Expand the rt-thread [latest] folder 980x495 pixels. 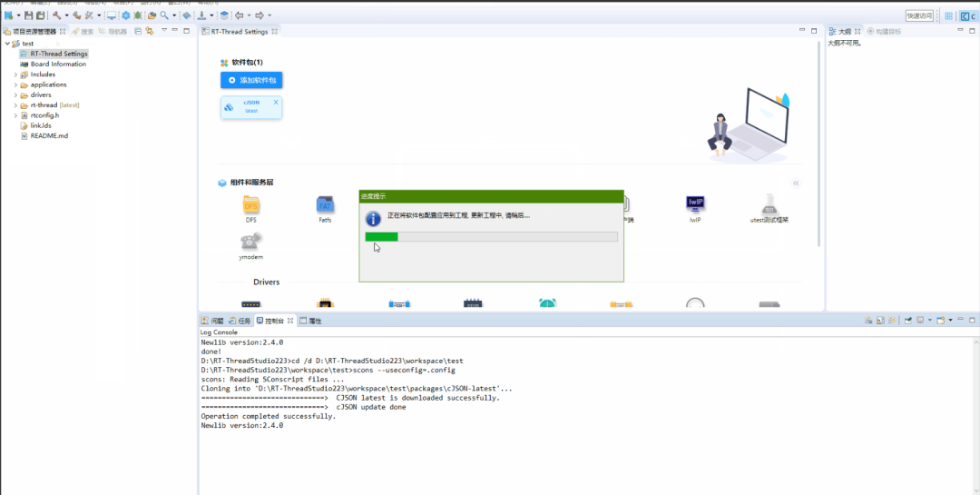pyautogui.click(x=15, y=105)
